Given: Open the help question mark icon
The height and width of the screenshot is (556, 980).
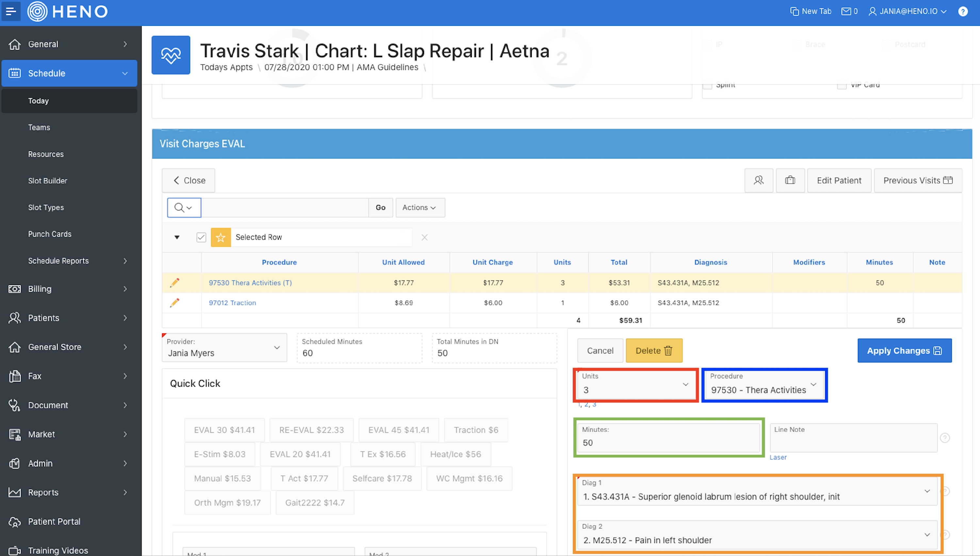Looking at the screenshot, I should click(963, 11).
